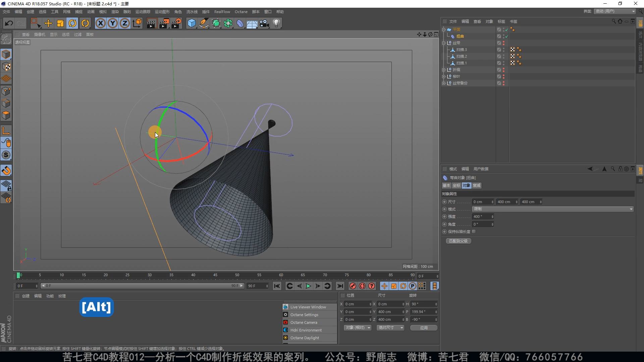Switch to 衰减 attribute tab

[x=477, y=185]
